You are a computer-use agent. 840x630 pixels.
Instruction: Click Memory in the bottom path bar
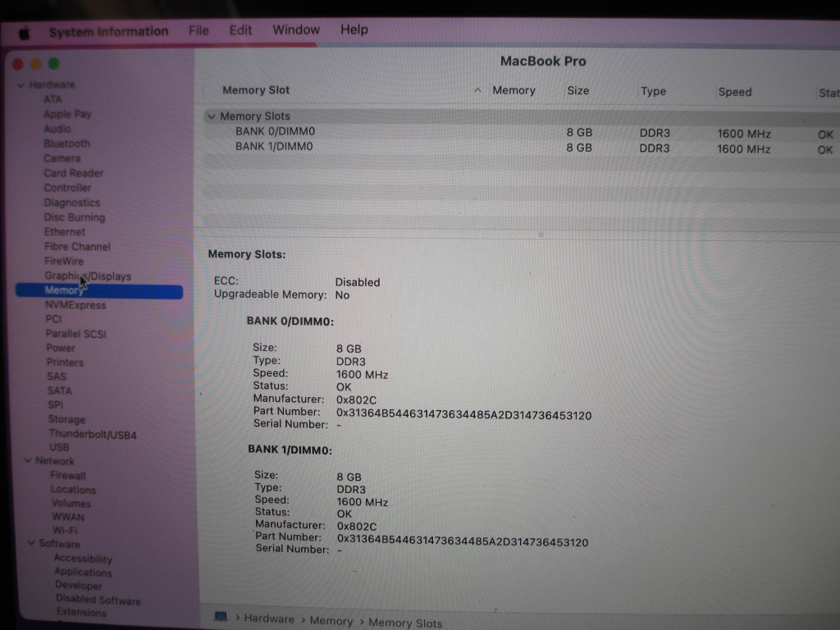(x=331, y=621)
